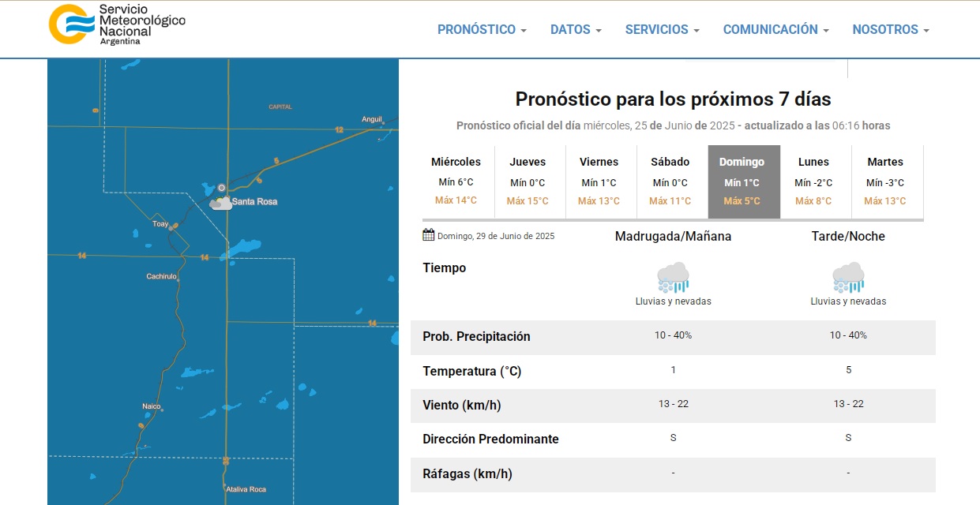Click the route 14 shield on map
Screen dimensions: 980x505
(204, 258)
